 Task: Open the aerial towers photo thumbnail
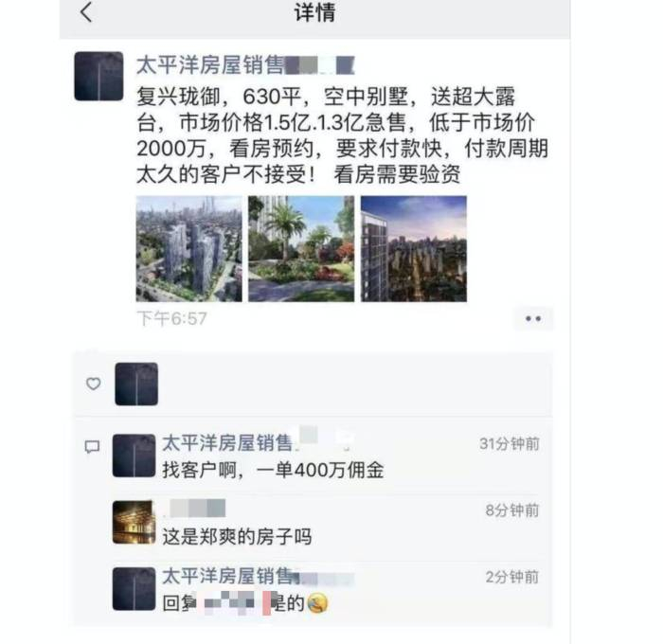[189, 249]
